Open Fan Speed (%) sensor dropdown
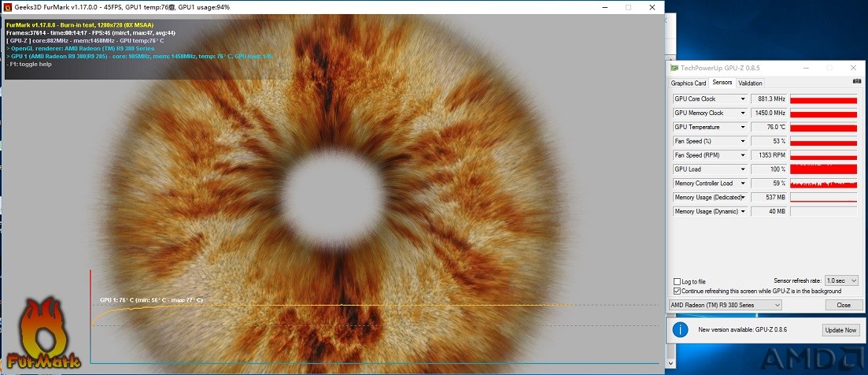The image size is (868, 375). click(743, 141)
